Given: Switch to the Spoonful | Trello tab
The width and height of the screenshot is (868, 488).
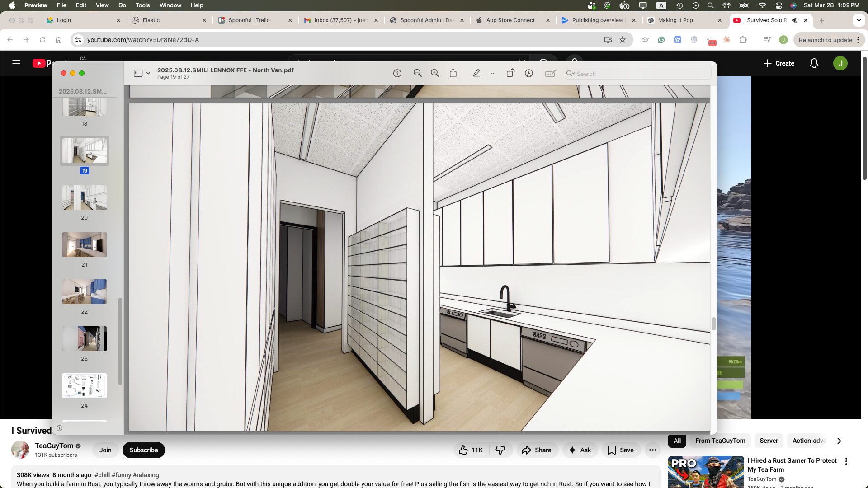Looking at the screenshot, I should click(249, 20).
